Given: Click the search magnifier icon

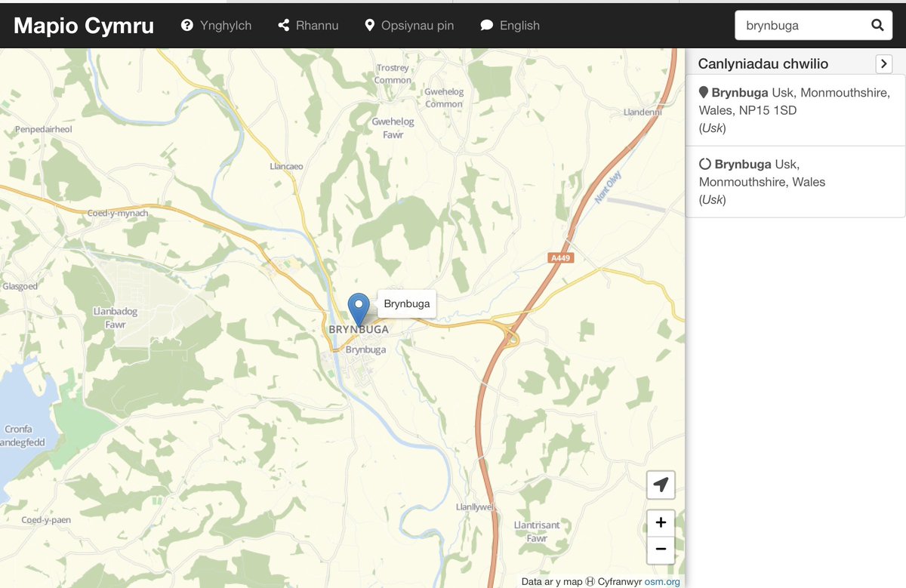Looking at the screenshot, I should point(877,25).
